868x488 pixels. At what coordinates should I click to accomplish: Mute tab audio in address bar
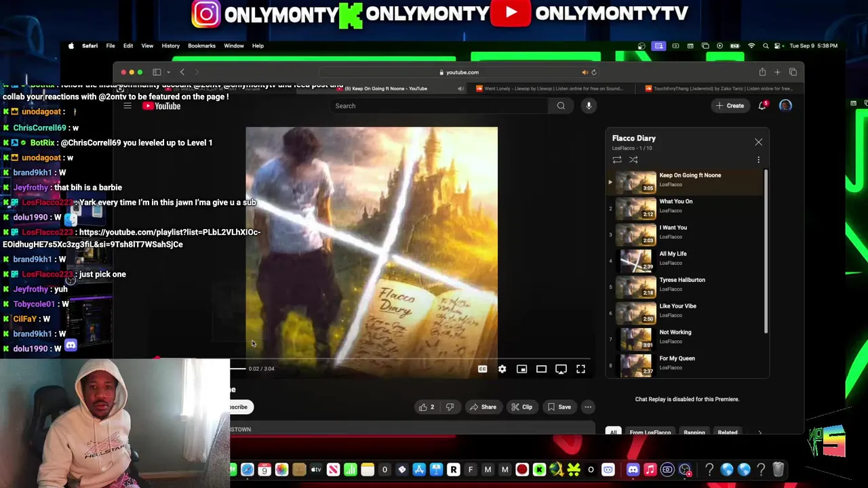click(585, 73)
